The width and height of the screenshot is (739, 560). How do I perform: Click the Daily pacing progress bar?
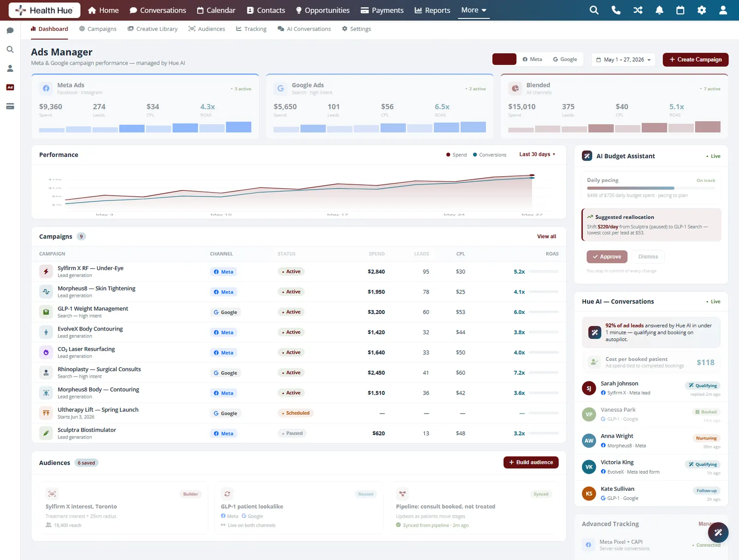(x=651, y=188)
